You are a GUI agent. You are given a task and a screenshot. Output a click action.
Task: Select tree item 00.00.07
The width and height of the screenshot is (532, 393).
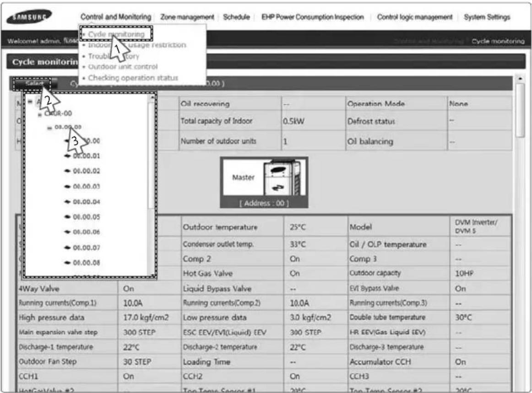[x=87, y=248]
